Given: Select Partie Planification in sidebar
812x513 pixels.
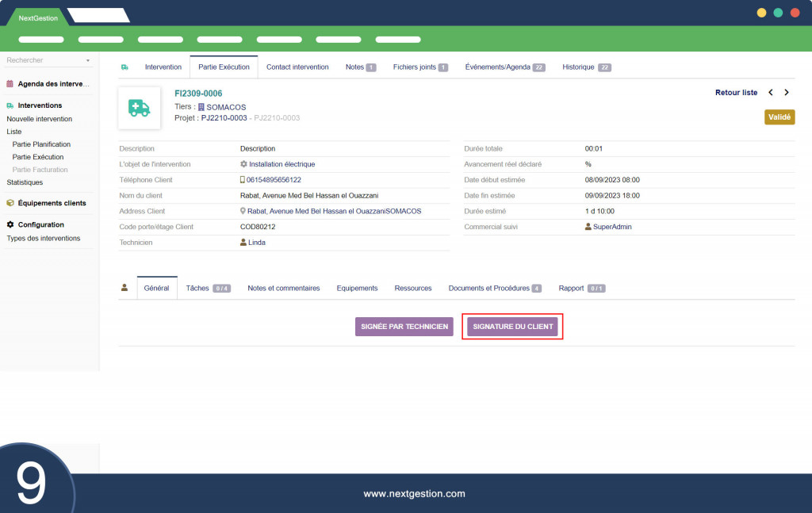Looking at the screenshot, I should point(41,144).
